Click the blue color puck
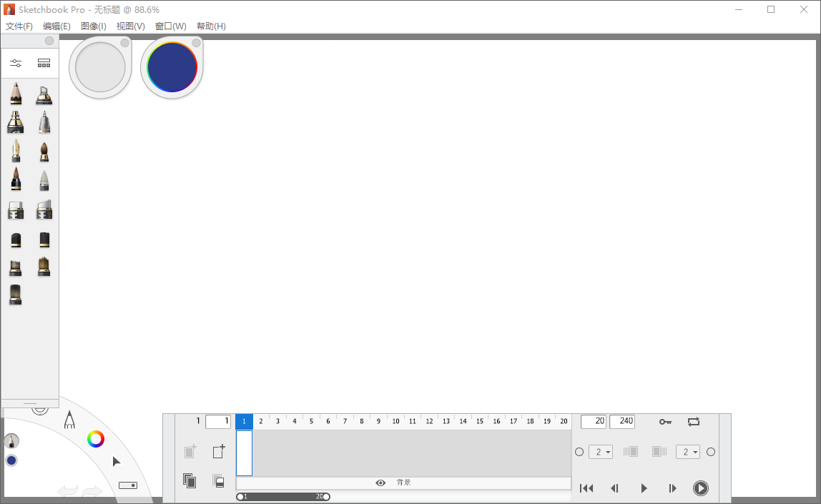This screenshot has height=504, width=821. click(11, 460)
